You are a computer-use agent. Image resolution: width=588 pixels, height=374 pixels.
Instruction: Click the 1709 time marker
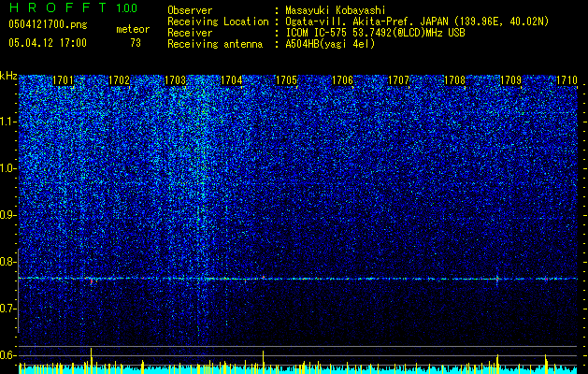tap(510, 80)
